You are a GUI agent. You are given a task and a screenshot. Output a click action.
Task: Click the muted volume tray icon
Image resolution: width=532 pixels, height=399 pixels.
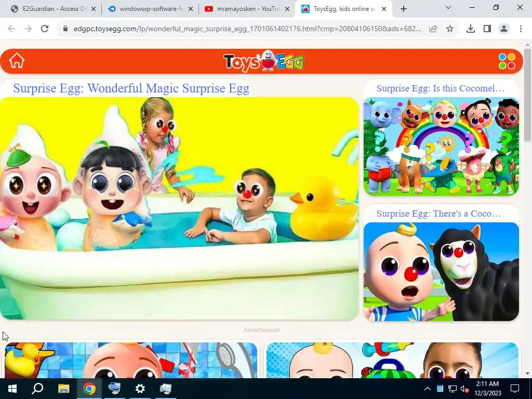(x=464, y=389)
